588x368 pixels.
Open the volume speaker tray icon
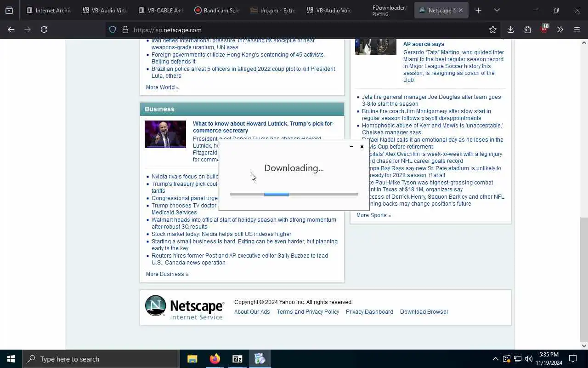pos(529,359)
